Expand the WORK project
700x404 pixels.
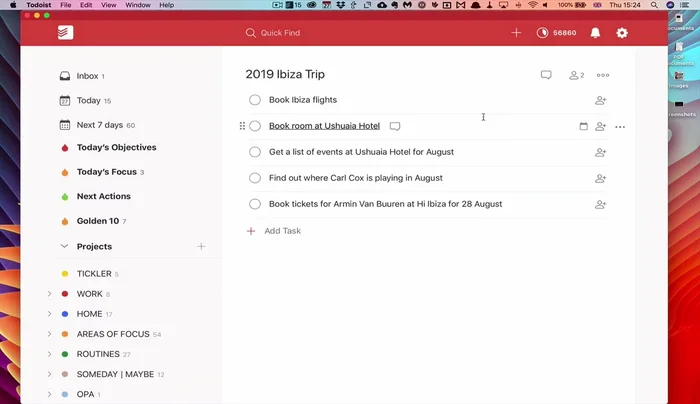point(49,294)
